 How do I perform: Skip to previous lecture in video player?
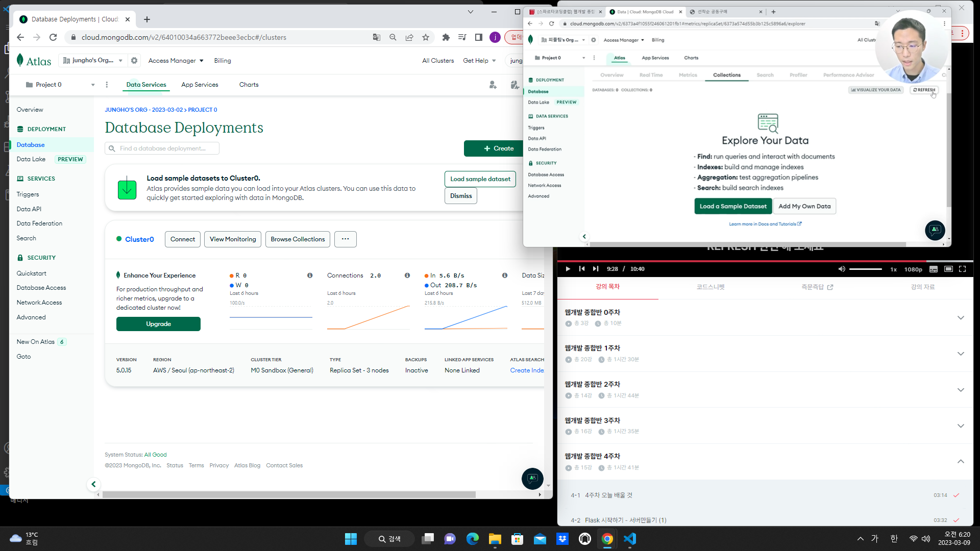tap(582, 269)
